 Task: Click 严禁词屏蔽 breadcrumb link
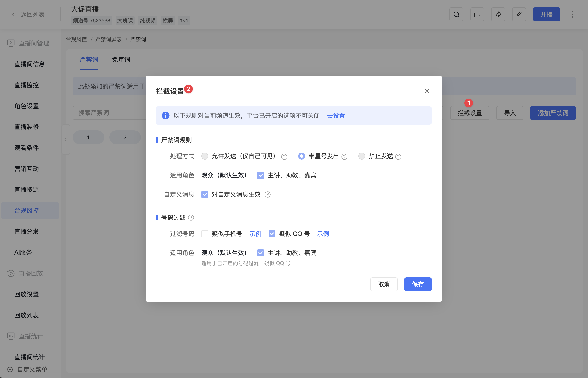tap(109, 39)
